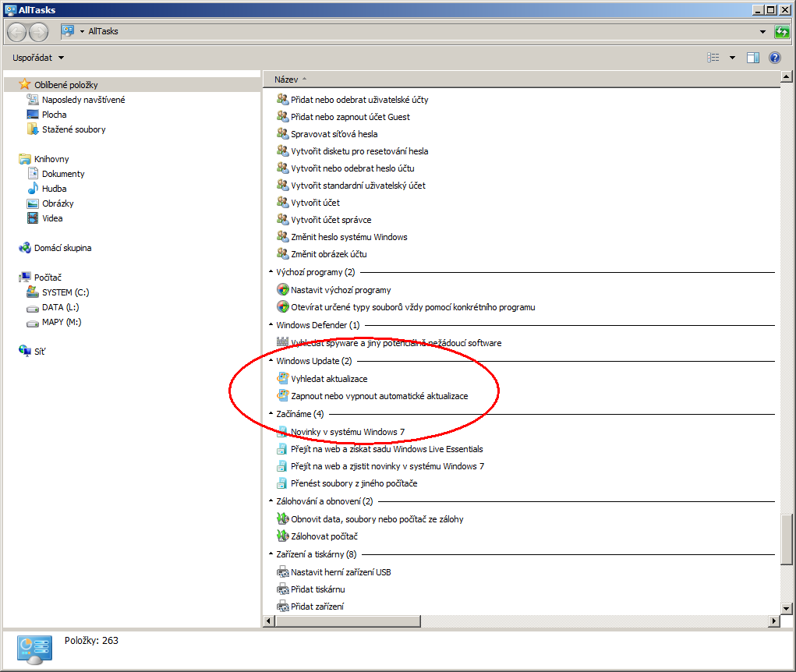Open the Uspořádat menu
This screenshot has height=672, width=796.
pos(38,58)
